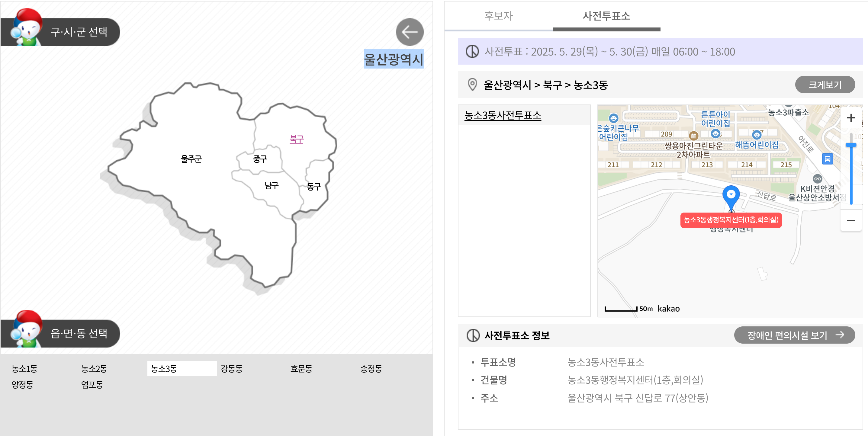This screenshot has width=868, height=436.
Task: Zoom in the map with plus icon
Action: coord(850,118)
